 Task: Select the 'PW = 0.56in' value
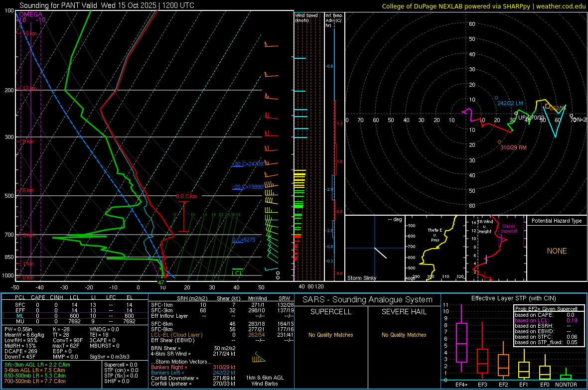[19, 329]
